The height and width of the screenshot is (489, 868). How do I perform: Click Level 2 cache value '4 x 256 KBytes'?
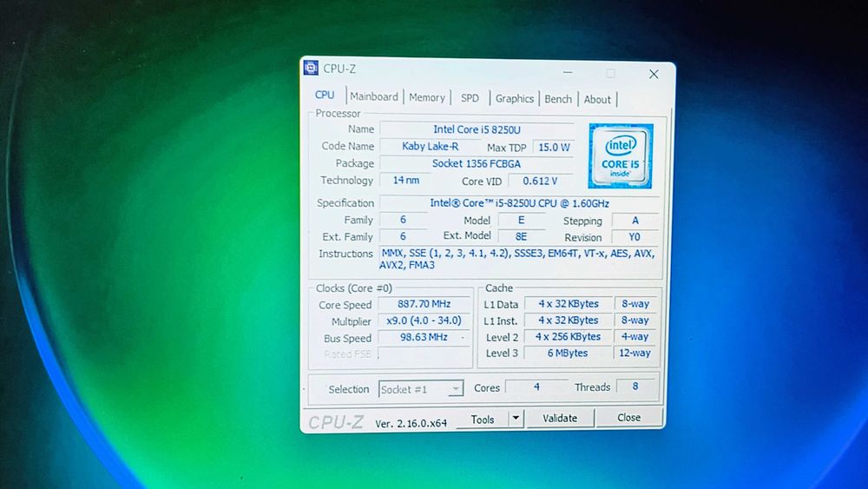pyautogui.click(x=568, y=337)
